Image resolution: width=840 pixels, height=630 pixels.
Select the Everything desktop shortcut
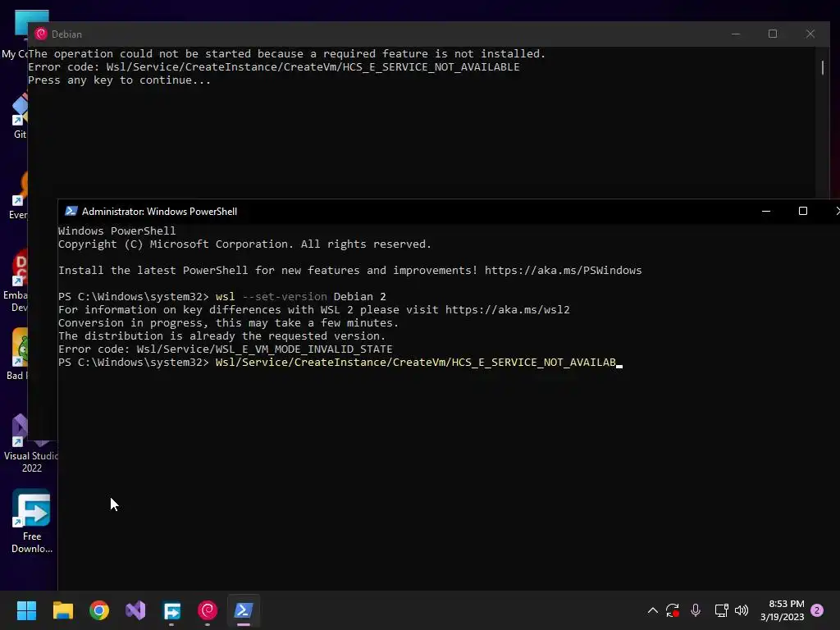(19, 195)
